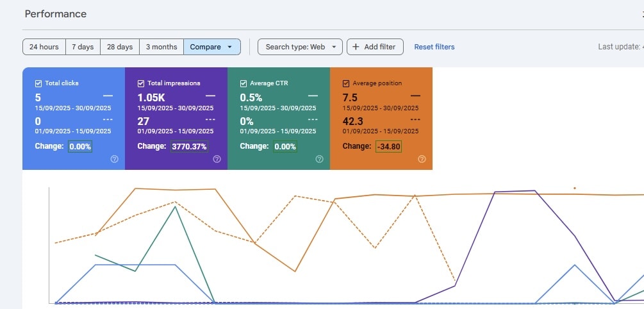Click the help icon on Total impressions card

(217, 159)
